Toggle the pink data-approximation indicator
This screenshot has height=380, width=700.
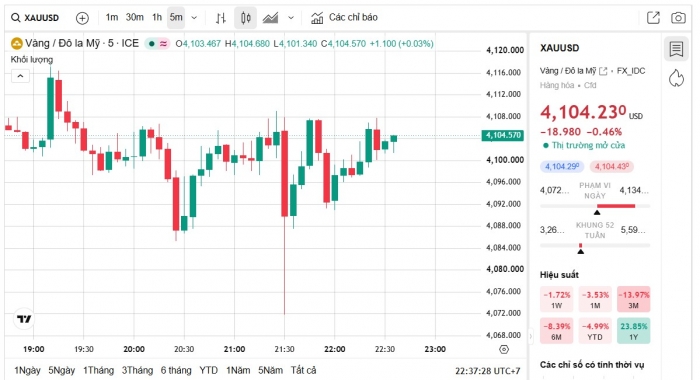pos(163,44)
